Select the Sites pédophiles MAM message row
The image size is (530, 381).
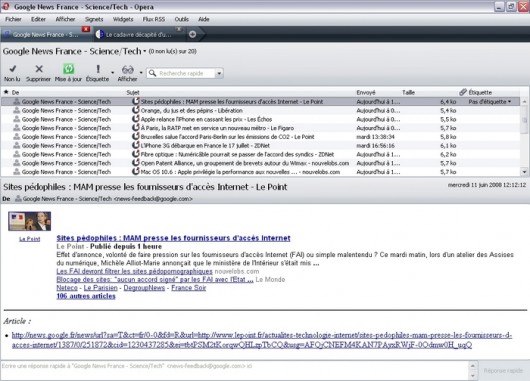coord(260,101)
